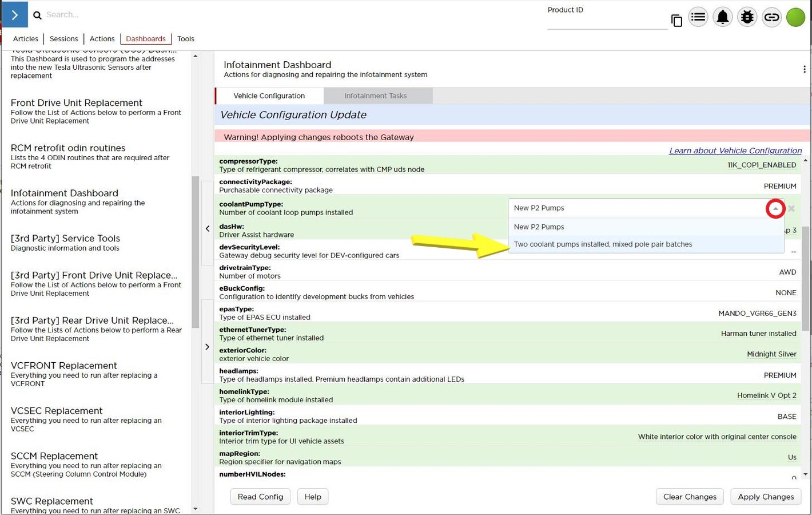Select 'Two coolant pumps installed, mixed pole pair batches'

[x=603, y=244]
